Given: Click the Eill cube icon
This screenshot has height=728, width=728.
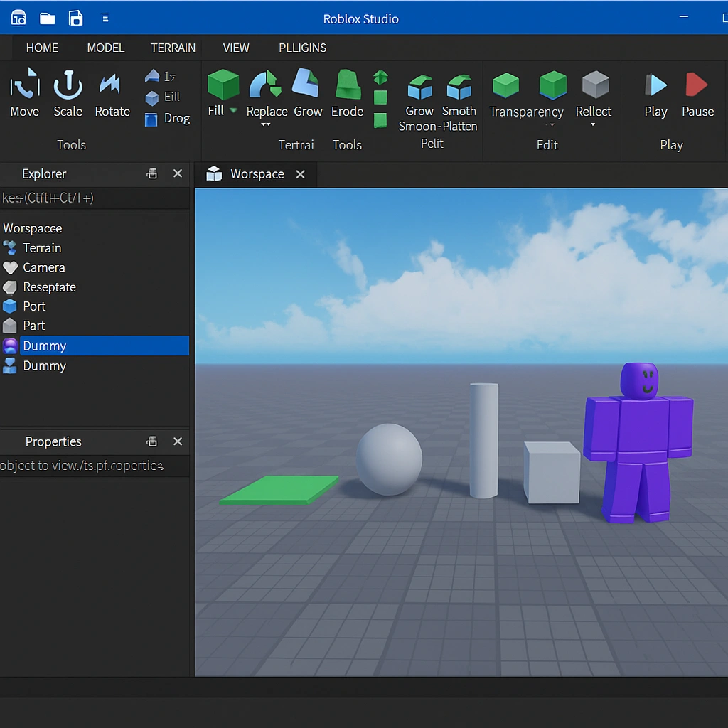Looking at the screenshot, I should [152, 98].
